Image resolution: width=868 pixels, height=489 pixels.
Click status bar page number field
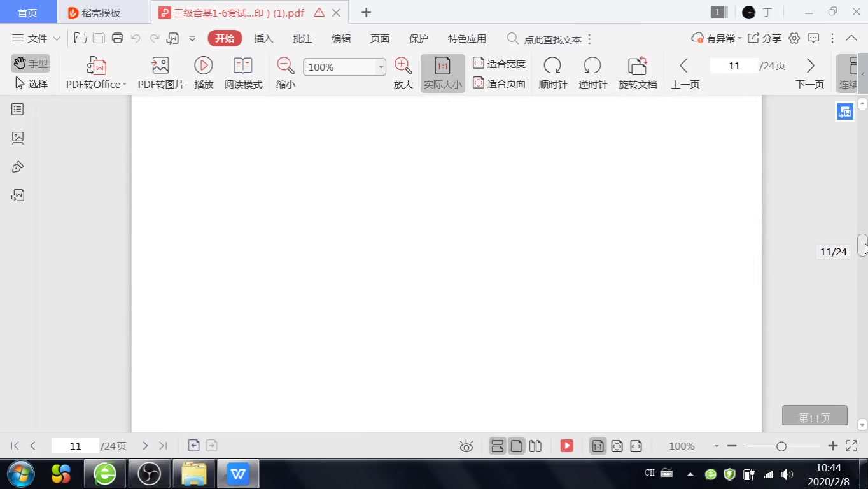click(75, 446)
